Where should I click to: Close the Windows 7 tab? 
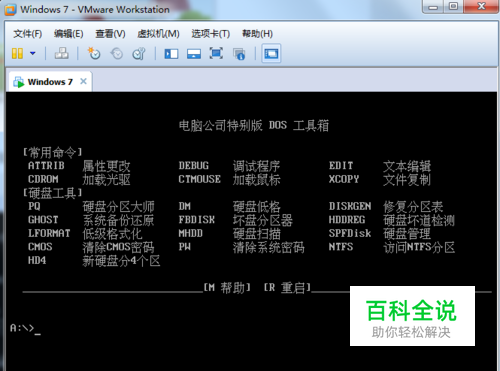click(x=83, y=81)
